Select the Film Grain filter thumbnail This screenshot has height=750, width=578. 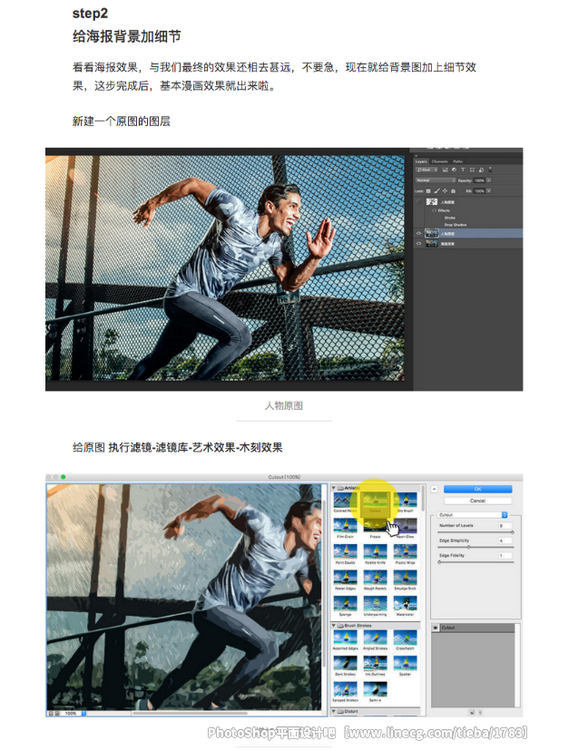(x=345, y=525)
